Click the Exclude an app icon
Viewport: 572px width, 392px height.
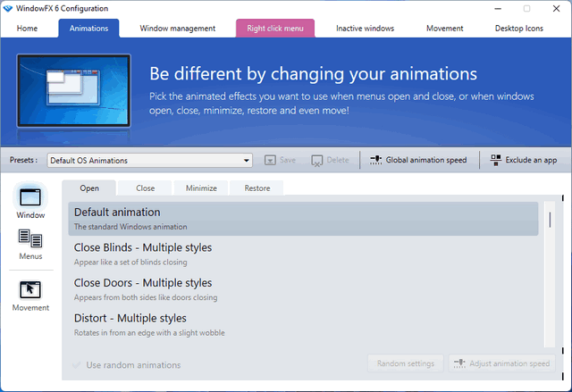pyautogui.click(x=496, y=161)
